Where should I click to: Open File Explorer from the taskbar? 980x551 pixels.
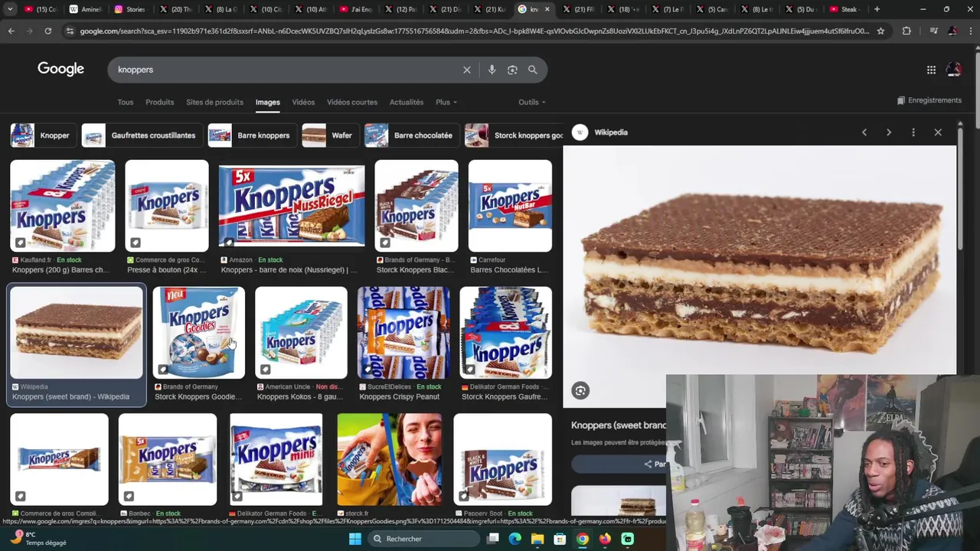pyautogui.click(x=537, y=539)
